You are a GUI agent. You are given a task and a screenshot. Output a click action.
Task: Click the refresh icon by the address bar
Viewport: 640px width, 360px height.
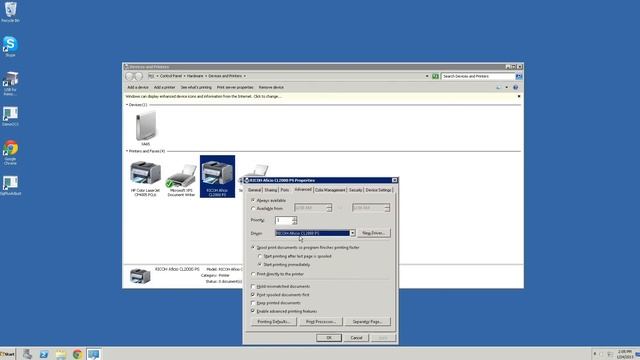coord(436,76)
